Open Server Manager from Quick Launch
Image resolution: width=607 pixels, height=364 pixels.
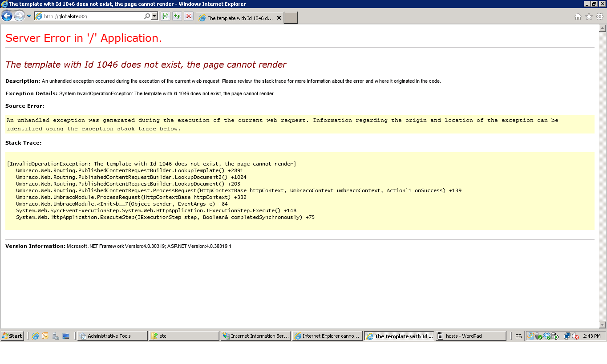point(56,336)
